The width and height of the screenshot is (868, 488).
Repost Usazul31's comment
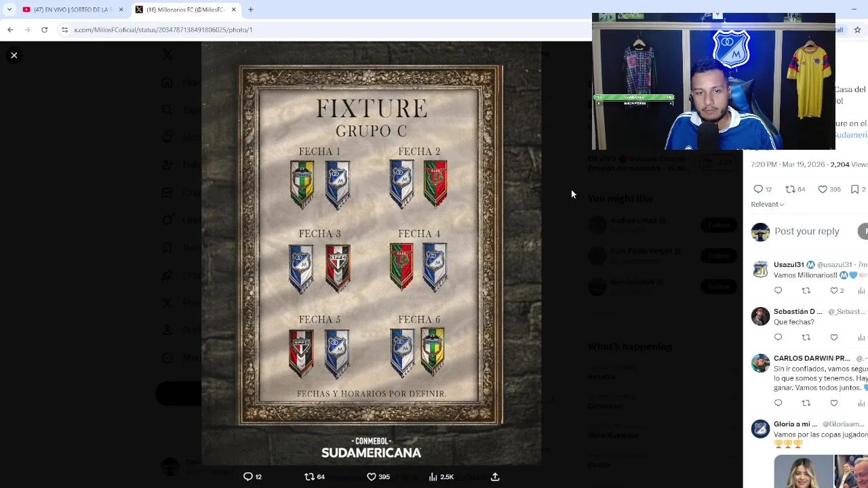point(806,290)
